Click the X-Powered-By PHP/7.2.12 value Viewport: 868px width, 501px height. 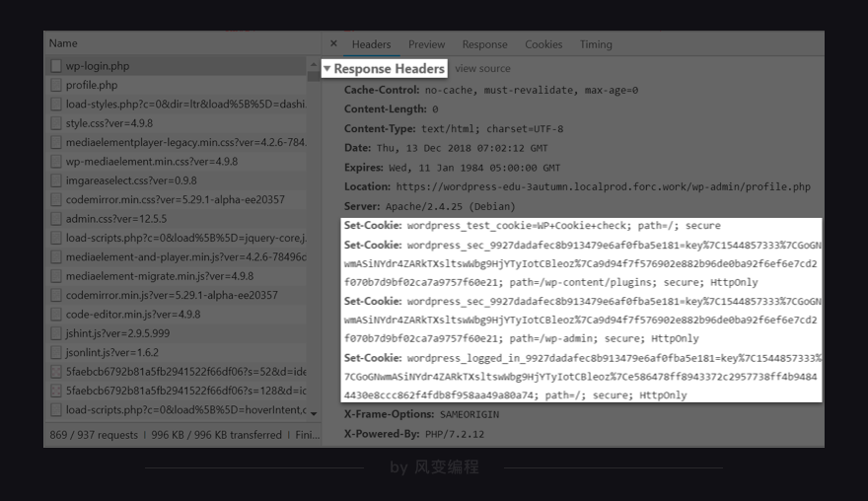[x=455, y=434]
